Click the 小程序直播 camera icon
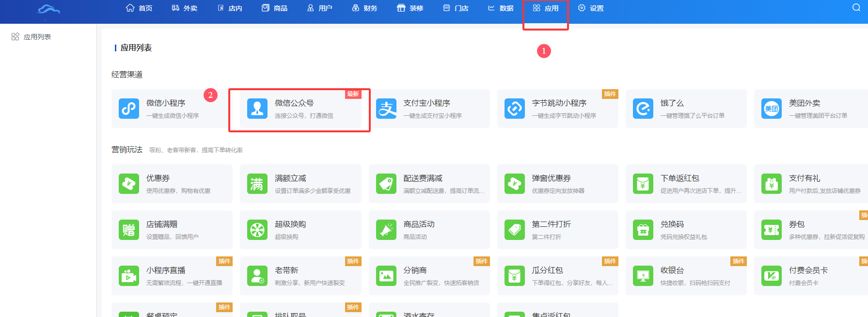 (129, 276)
